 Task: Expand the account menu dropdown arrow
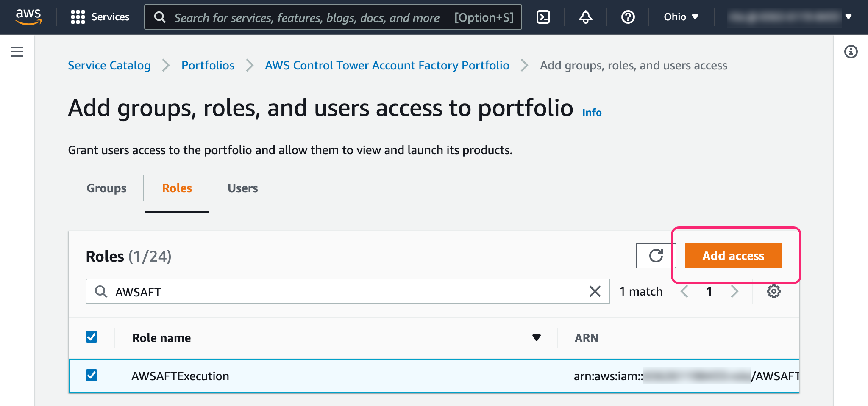[x=848, y=17]
